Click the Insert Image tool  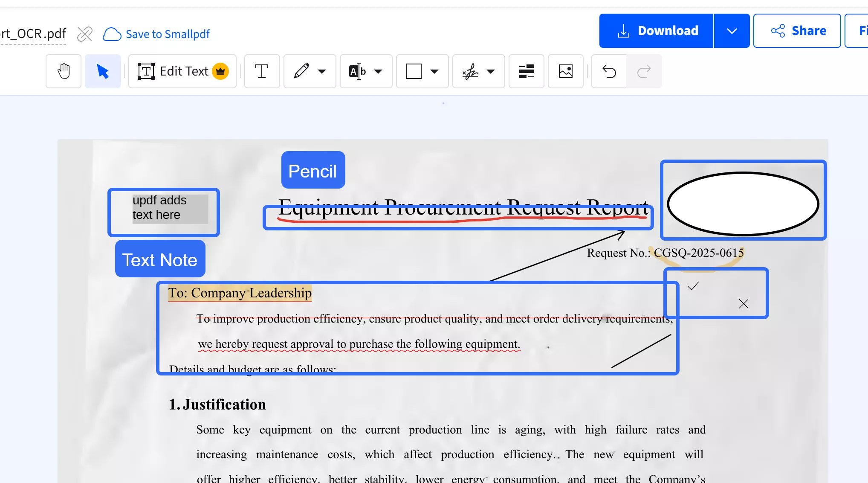[x=566, y=71]
